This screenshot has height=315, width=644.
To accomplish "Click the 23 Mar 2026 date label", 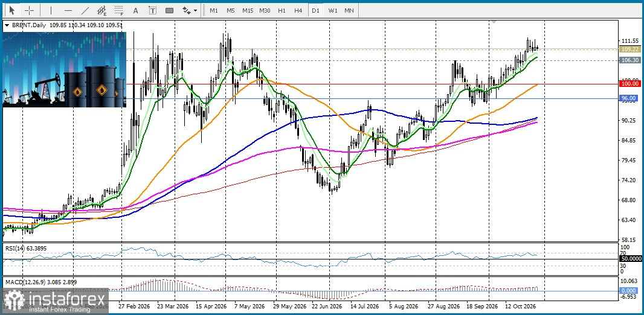I will [172, 307].
